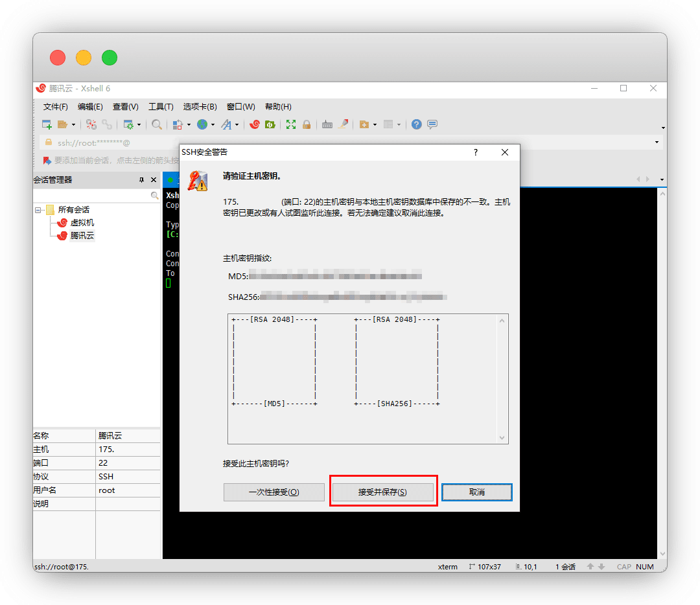The width and height of the screenshot is (700, 605).
Task: Collapse the 所有会话 tree node
Action: pyautogui.click(x=39, y=210)
